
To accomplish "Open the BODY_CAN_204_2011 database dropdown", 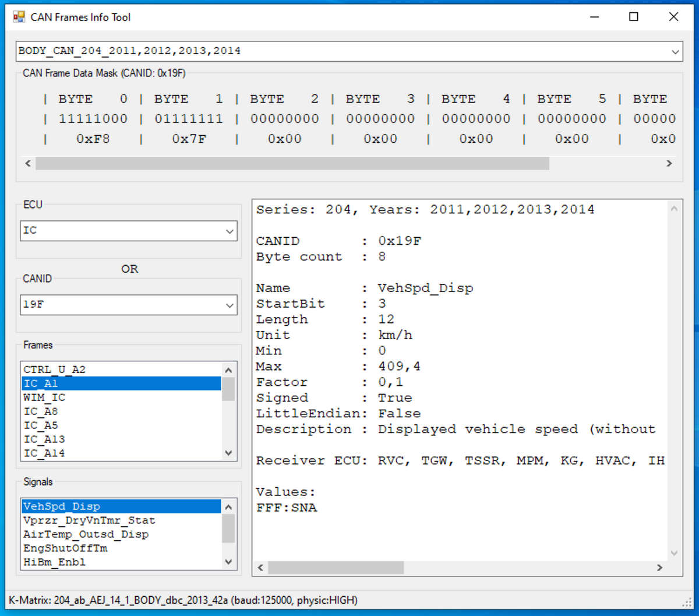I will (676, 51).
